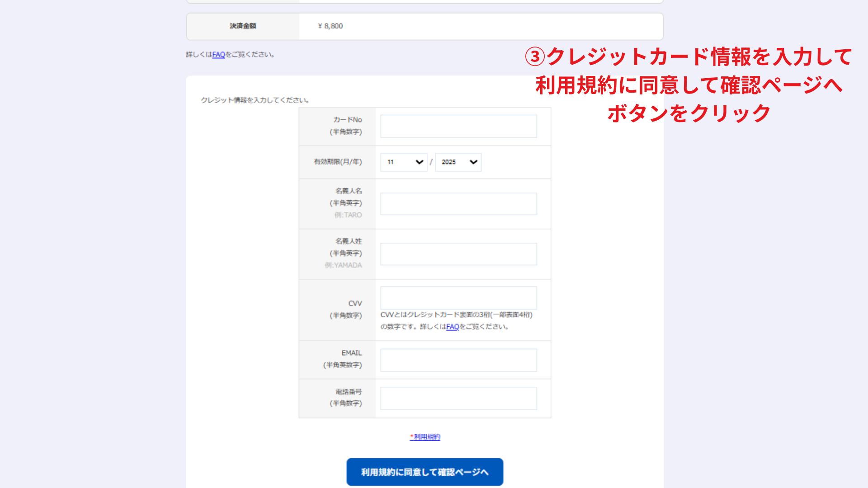Click the 決済金額 label cell

tap(242, 26)
